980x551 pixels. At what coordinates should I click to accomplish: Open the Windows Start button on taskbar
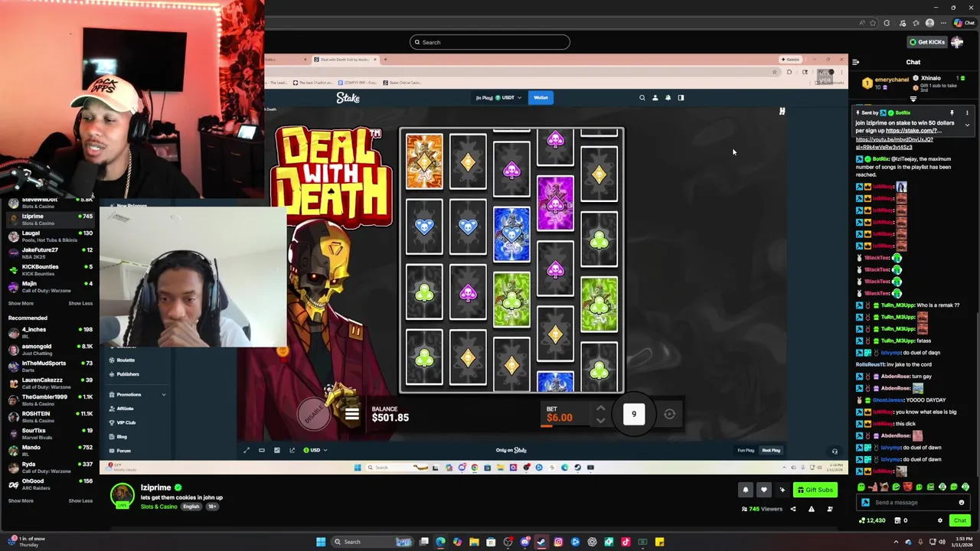coord(321,542)
